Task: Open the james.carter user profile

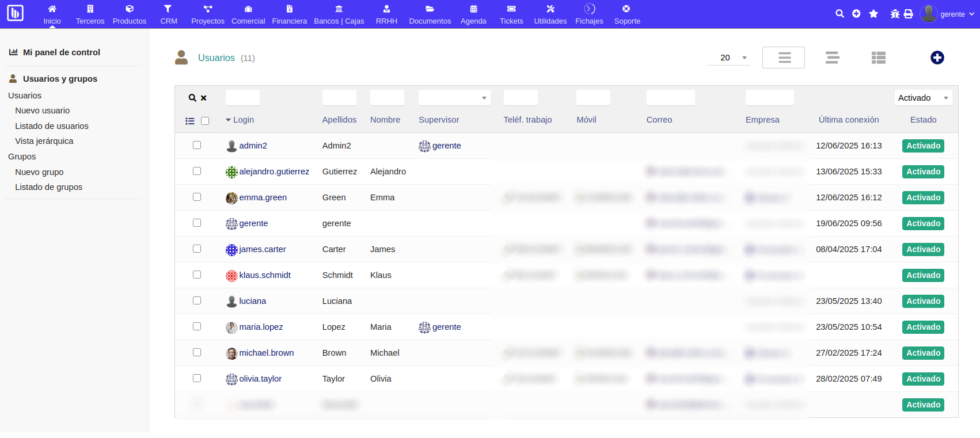Action: pyautogui.click(x=263, y=249)
